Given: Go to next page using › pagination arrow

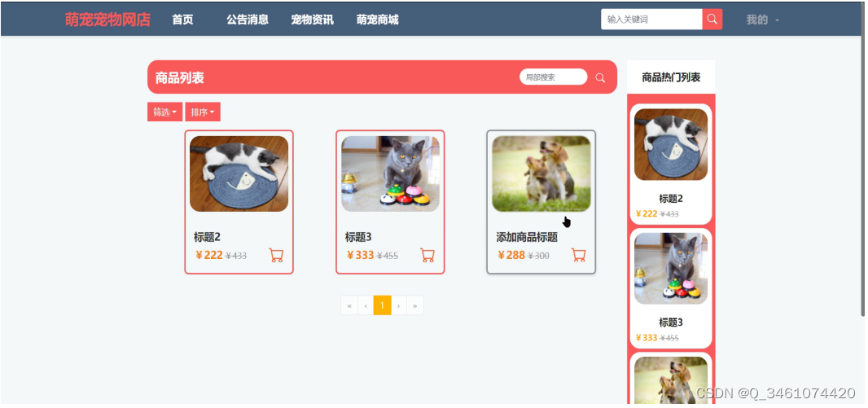Looking at the screenshot, I should (x=398, y=305).
